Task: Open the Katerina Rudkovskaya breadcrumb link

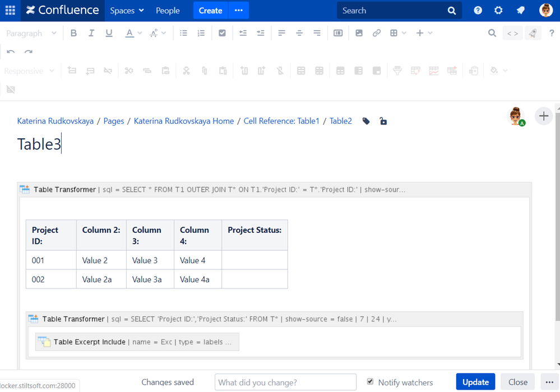Action: (55, 121)
